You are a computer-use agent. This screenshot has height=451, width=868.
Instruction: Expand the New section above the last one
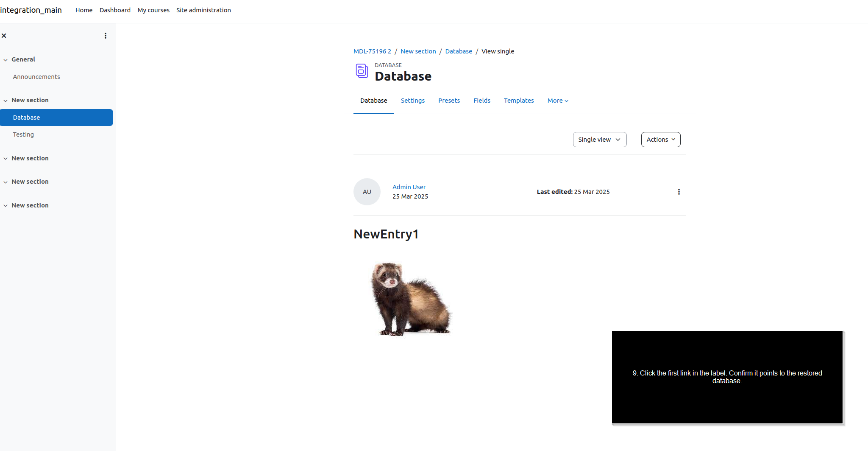(x=6, y=182)
